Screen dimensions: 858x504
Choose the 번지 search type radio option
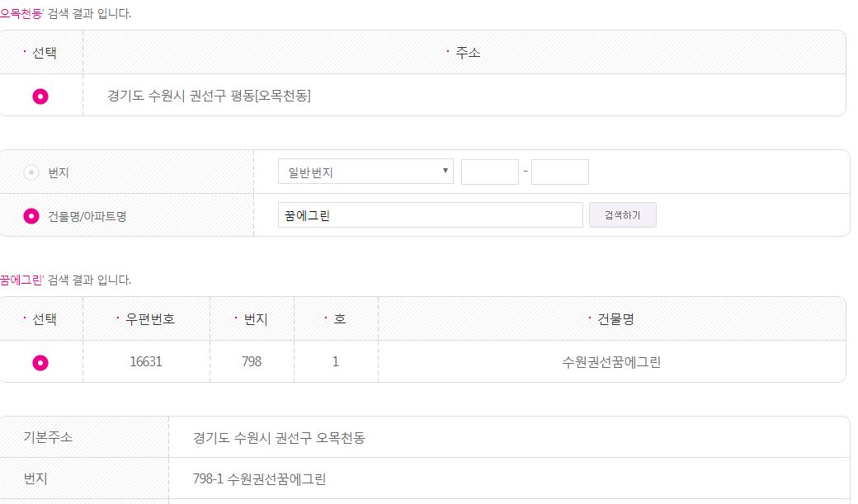tap(31, 172)
